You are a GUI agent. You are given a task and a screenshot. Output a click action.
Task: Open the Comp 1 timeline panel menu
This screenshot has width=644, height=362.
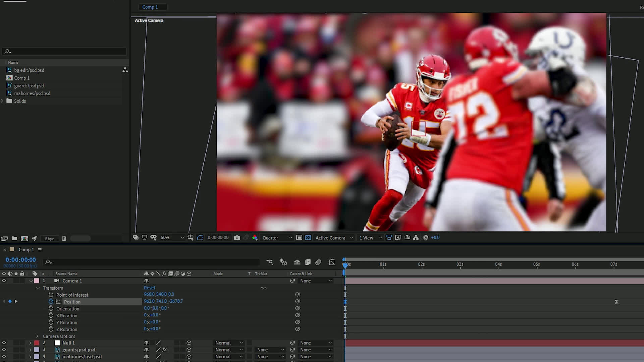pos(40,250)
